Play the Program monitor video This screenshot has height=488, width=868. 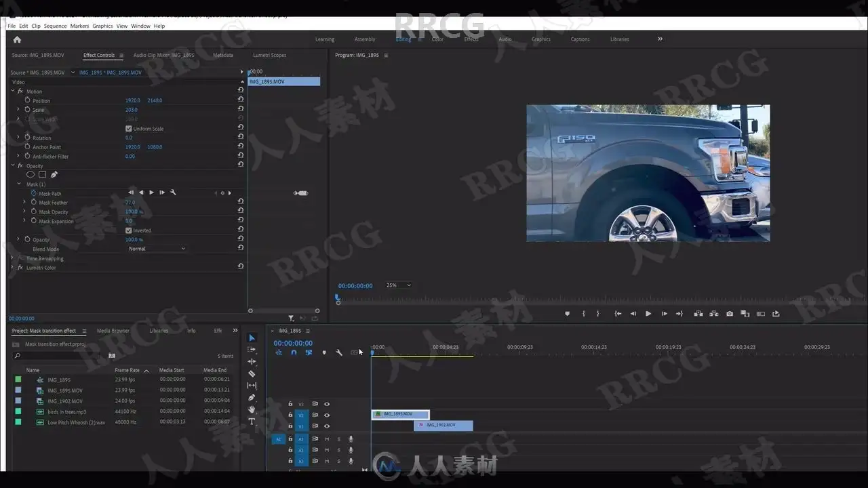point(648,314)
